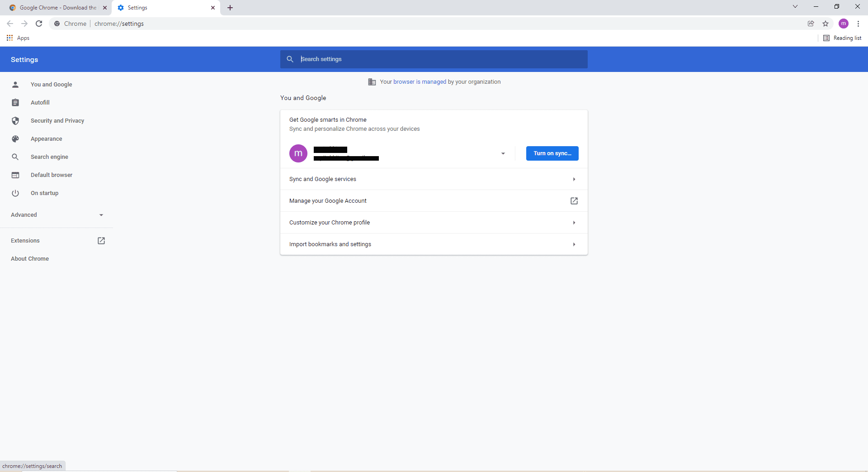Click the Apps bookmark label

[x=23, y=38]
